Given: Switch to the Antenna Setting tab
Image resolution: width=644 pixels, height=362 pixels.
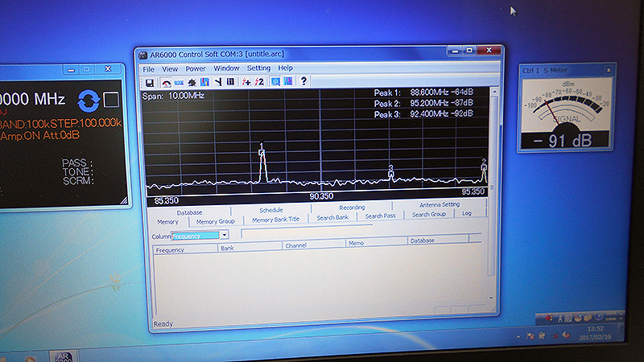Looking at the screenshot, I should 440,205.
